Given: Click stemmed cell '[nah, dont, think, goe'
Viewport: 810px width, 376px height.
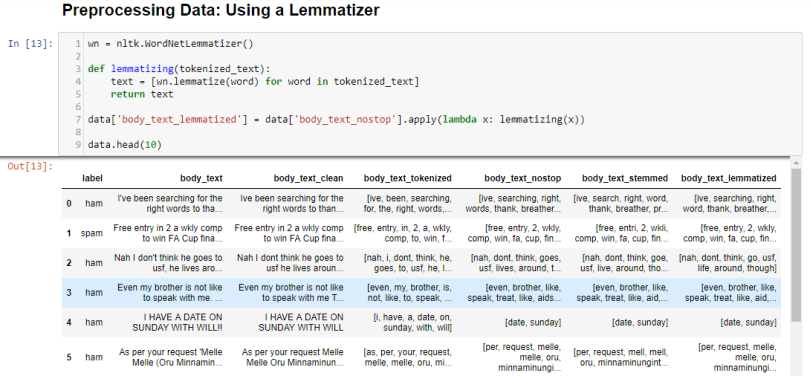Looking at the screenshot, I should click(x=624, y=263).
